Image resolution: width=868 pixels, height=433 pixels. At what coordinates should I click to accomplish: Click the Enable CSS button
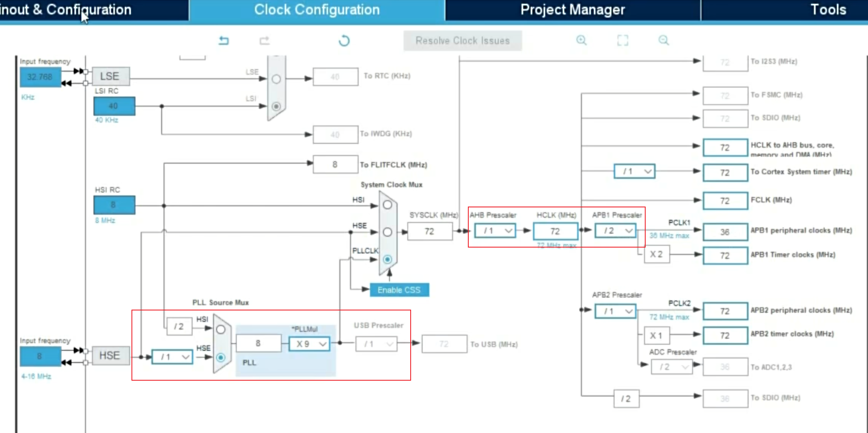point(399,290)
